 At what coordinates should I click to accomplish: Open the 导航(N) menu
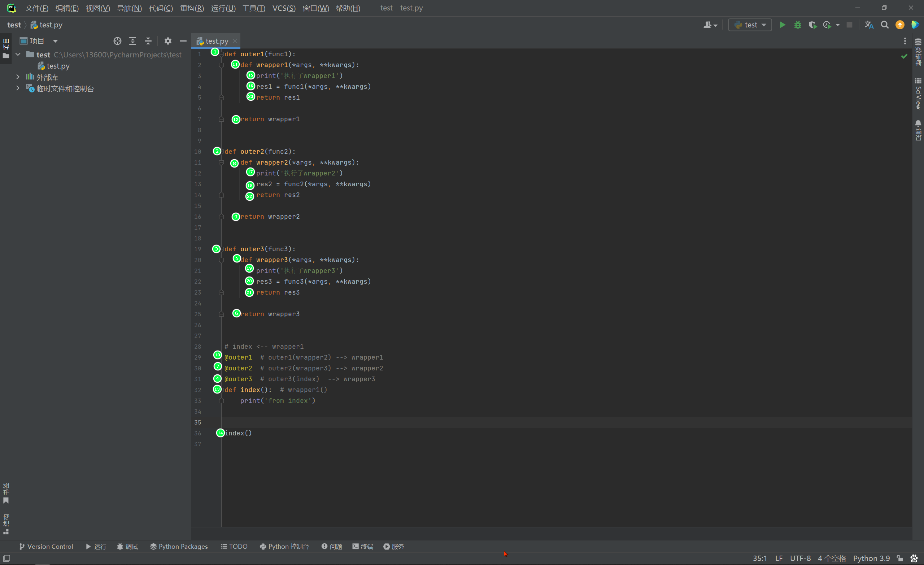tap(129, 8)
